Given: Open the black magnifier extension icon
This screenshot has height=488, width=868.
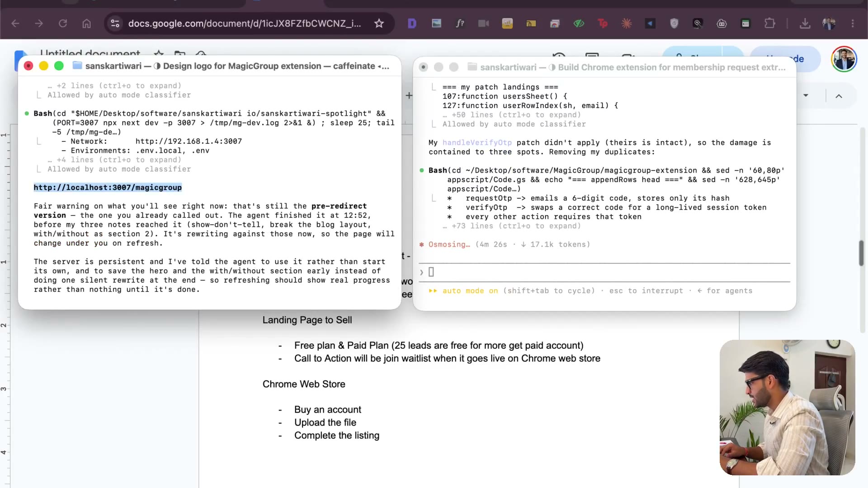Looking at the screenshot, I should 698,23.
